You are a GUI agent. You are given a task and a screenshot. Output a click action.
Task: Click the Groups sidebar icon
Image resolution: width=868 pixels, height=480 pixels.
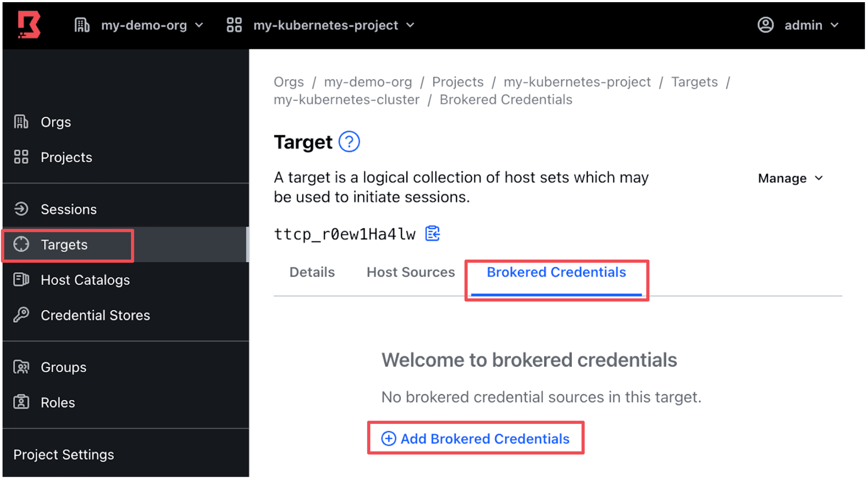[x=21, y=367]
